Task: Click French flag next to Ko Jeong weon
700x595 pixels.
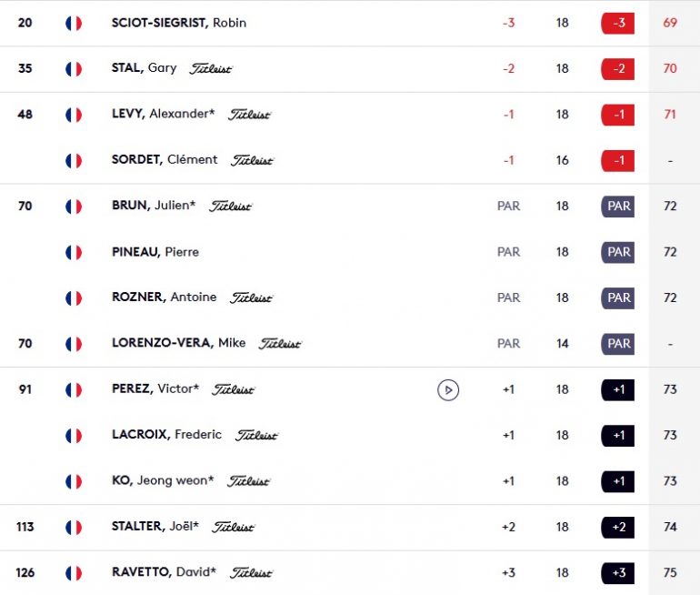Action: [x=74, y=481]
